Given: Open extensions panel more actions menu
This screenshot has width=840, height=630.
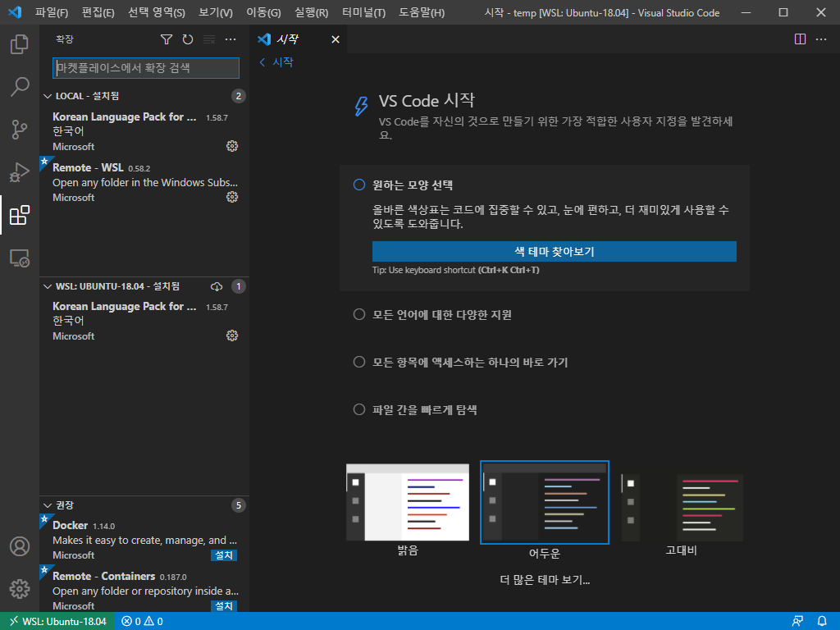Looking at the screenshot, I should click(x=231, y=39).
